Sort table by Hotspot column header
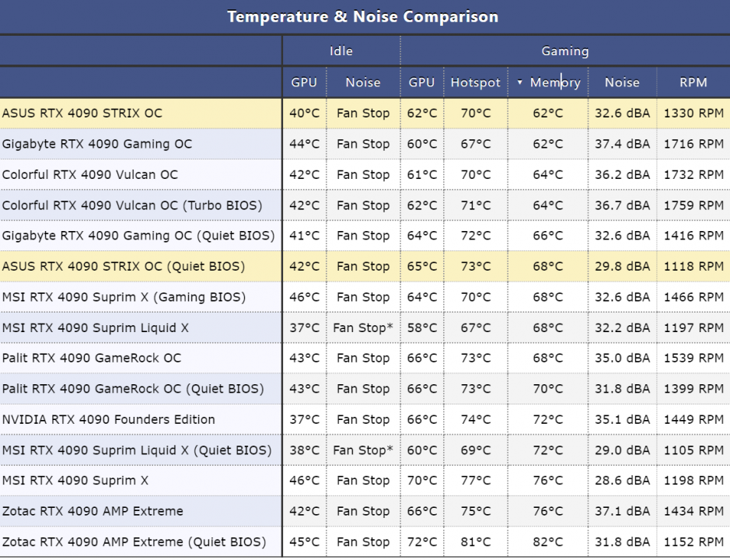Viewport: 730px width, 560px height. click(x=476, y=82)
